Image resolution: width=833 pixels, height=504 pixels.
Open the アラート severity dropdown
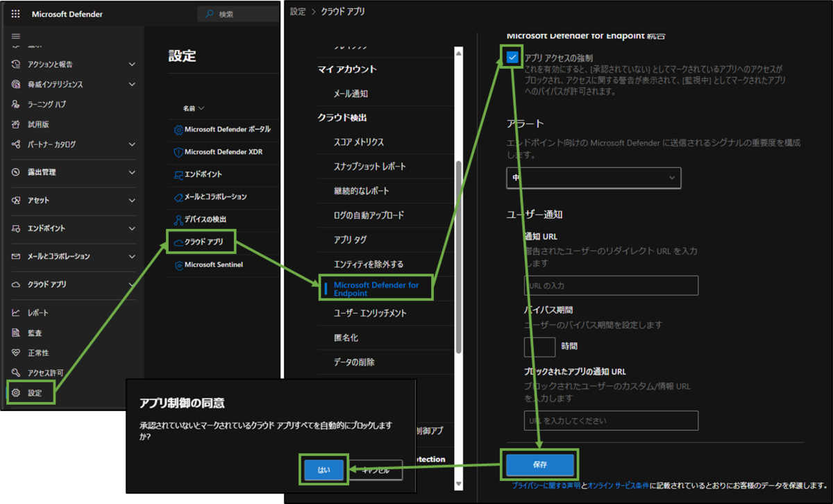pyautogui.click(x=594, y=178)
